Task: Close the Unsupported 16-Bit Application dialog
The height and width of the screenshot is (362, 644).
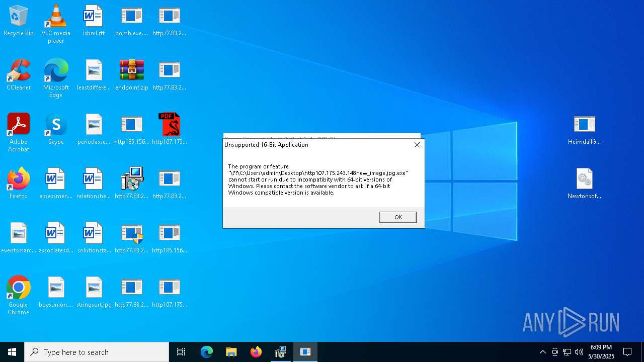Action: pyautogui.click(x=417, y=145)
